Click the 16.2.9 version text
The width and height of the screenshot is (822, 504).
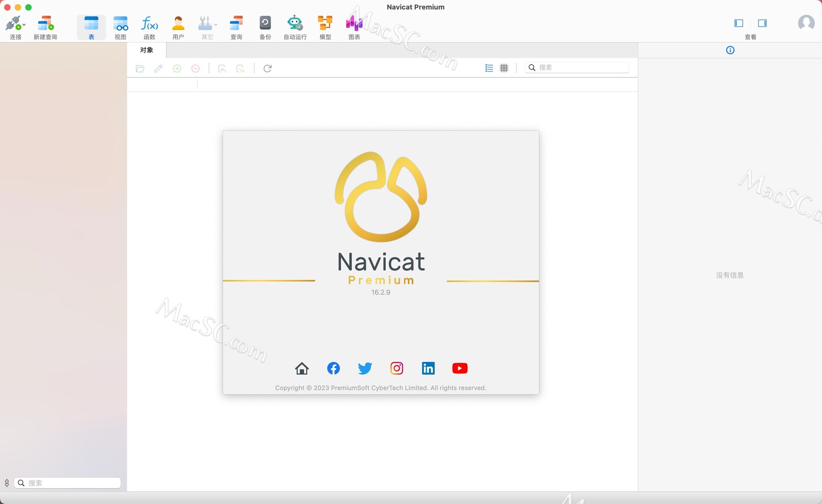381,292
